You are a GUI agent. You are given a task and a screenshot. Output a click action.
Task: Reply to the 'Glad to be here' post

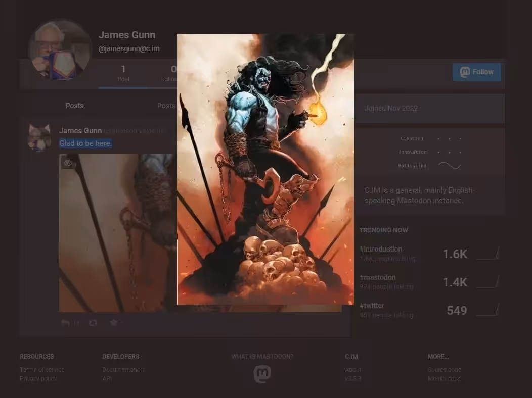(65, 323)
